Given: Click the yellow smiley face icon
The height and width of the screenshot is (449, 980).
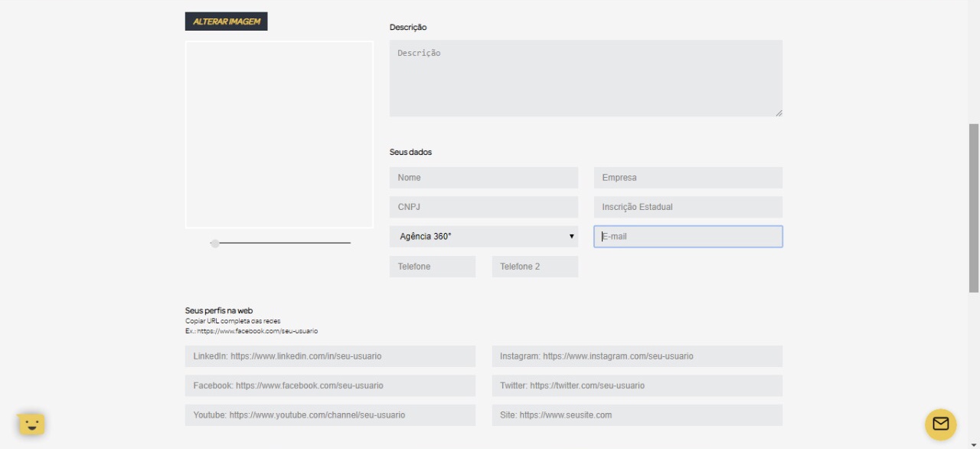Looking at the screenshot, I should (x=31, y=424).
